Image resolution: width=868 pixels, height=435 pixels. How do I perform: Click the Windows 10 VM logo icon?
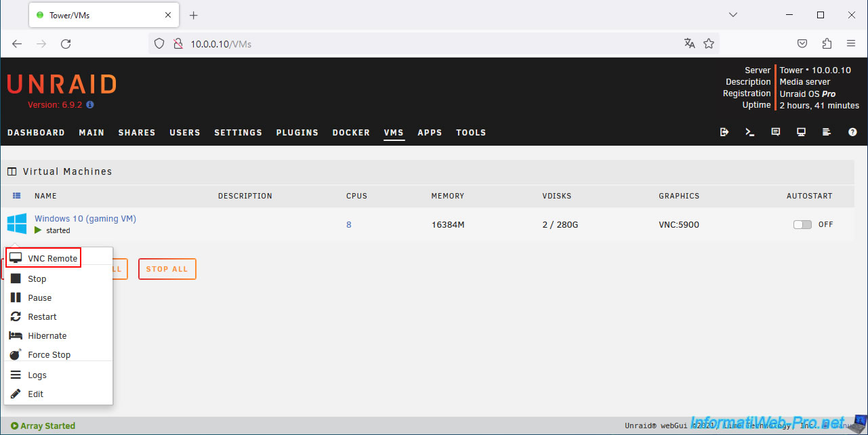click(17, 224)
